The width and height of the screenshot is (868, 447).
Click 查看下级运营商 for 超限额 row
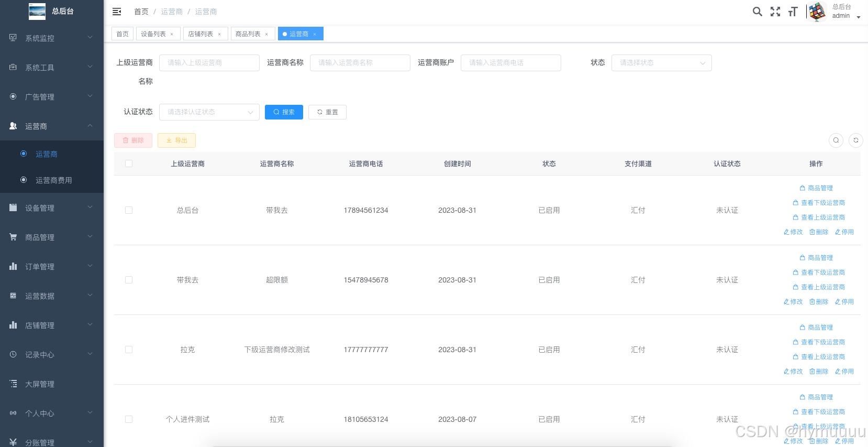819,272
